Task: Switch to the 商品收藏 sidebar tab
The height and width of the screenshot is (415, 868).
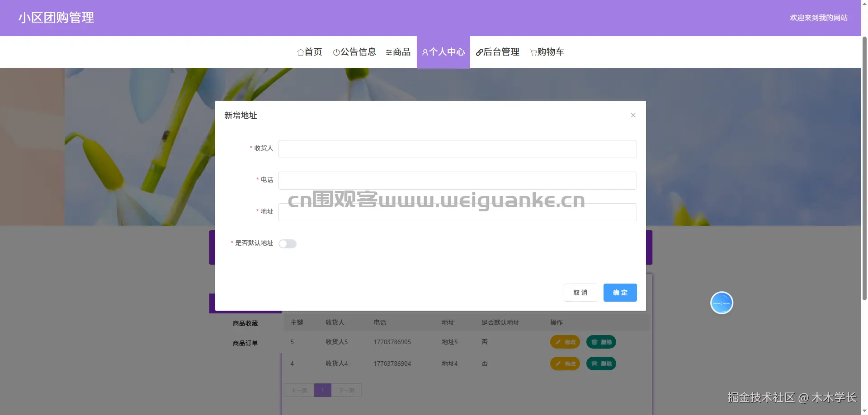Action: [245, 323]
